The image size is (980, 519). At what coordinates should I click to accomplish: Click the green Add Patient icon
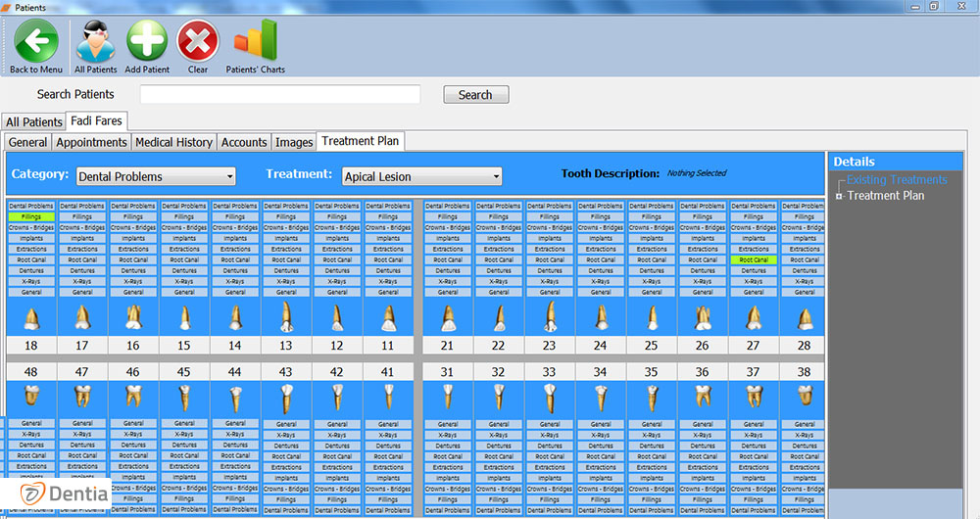(147, 40)
